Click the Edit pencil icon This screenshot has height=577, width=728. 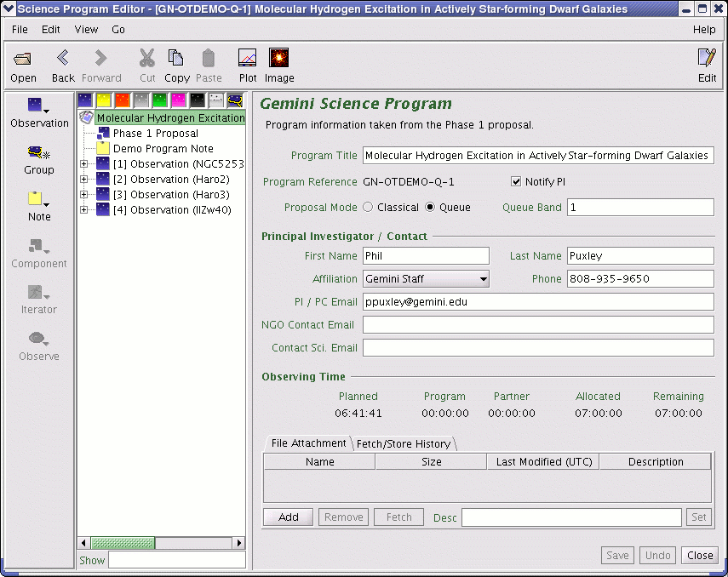coord(707,58)
